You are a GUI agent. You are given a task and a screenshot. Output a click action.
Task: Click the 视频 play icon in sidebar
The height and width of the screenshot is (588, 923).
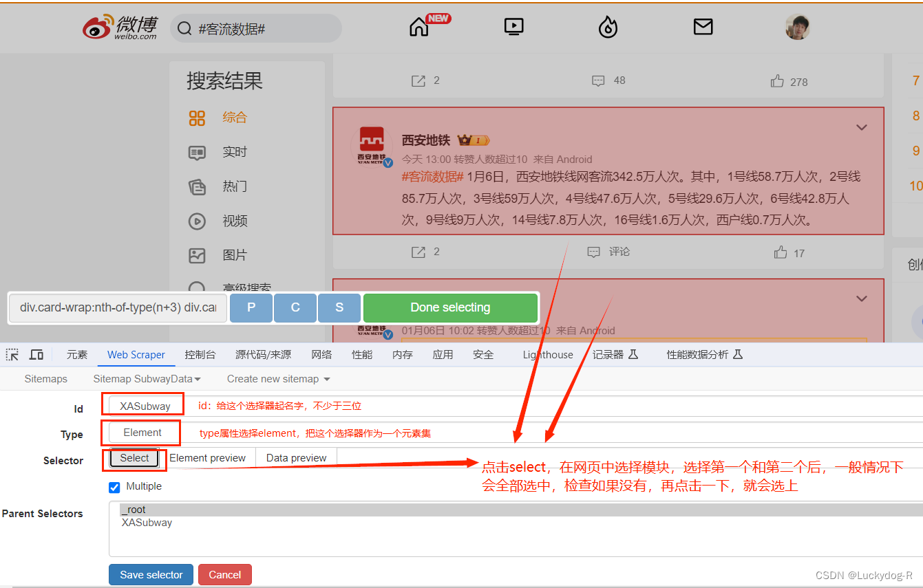click(197, 221)
